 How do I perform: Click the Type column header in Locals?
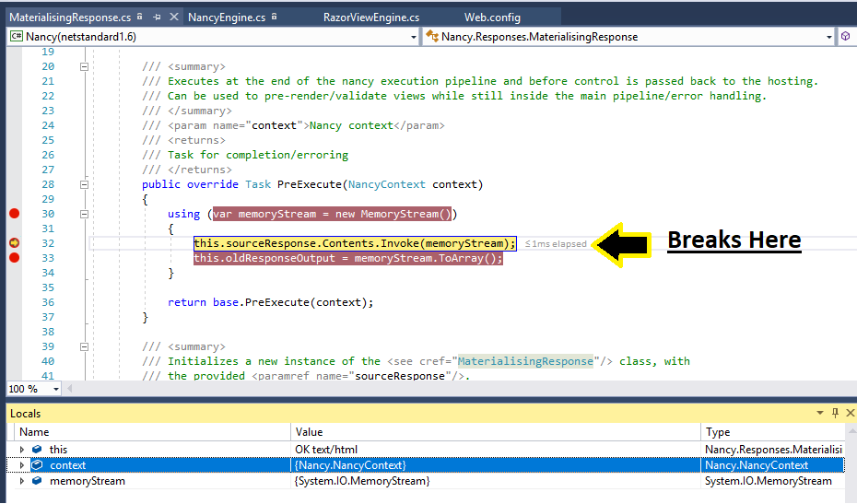pos(773,432)
